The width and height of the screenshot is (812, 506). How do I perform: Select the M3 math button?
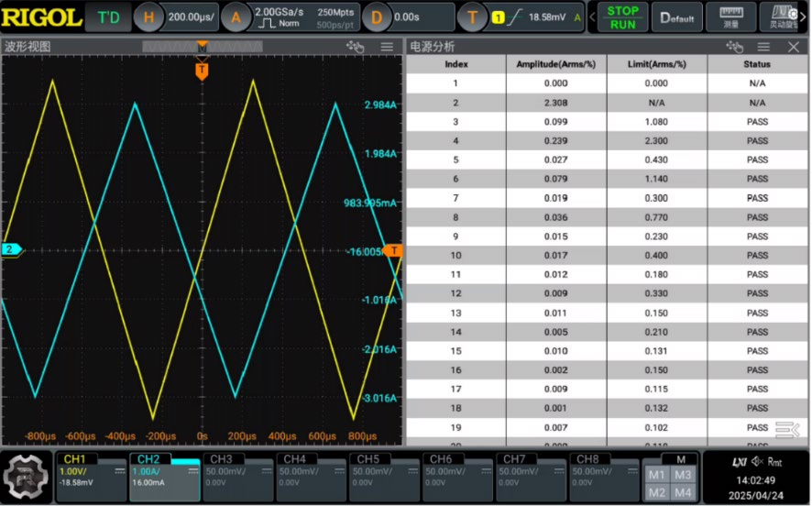[683, 475]
